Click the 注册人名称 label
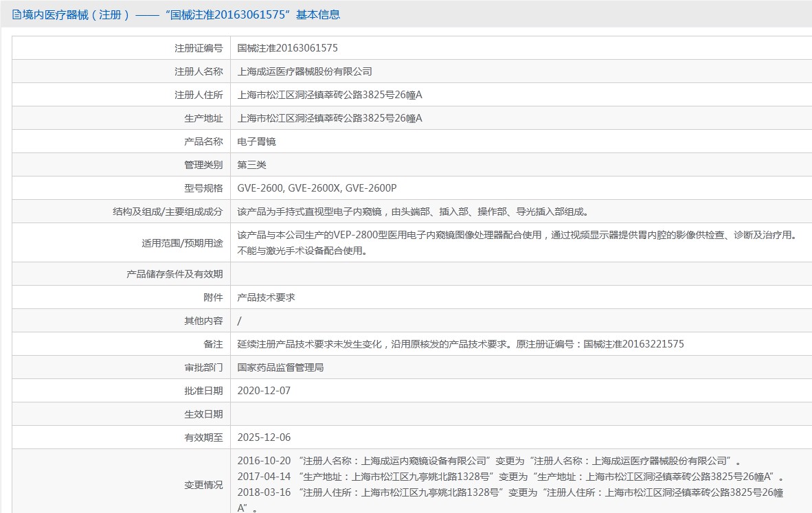This screenshot has width=812, height=513. click(199, 71)
